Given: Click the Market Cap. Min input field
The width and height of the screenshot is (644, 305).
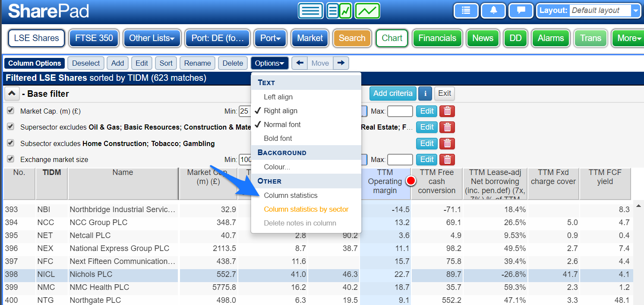Looking at the screenshot, I should (x=245, y=111).
